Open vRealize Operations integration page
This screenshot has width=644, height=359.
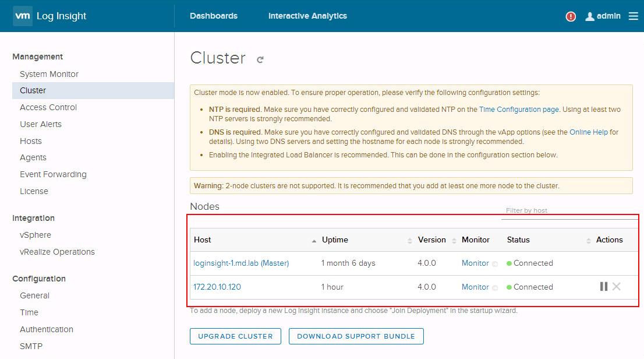(x=57, y=252)
